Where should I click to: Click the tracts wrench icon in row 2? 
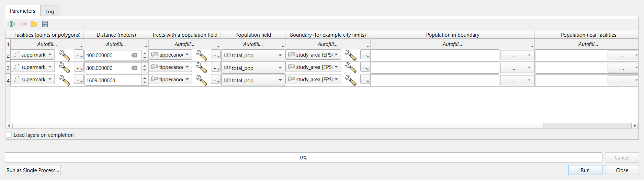(x=201, y=55)
